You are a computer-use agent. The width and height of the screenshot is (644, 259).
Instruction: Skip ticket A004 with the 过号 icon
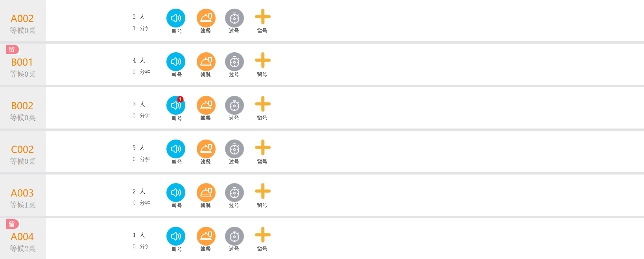click(234, 236)
